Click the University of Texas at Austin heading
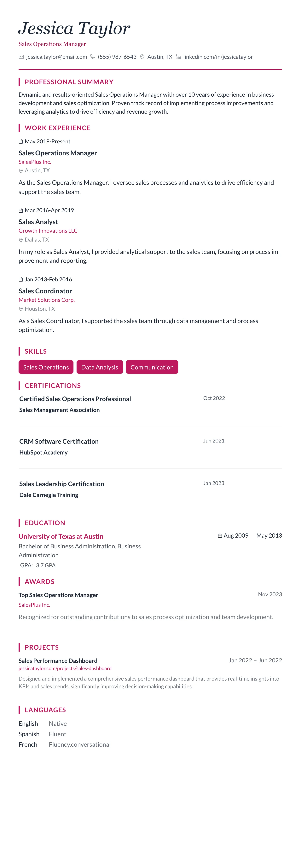307x868 pixels. pyautogui.click(x=61, y=536)
